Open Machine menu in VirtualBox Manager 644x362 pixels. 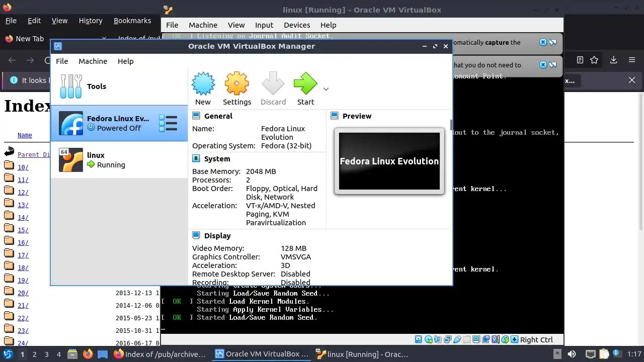pos(93,61)
